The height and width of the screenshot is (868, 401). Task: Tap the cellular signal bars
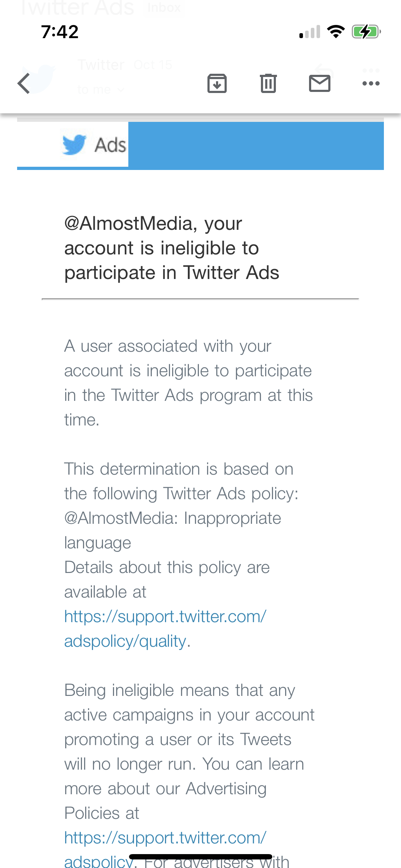click(x=310, y=32)
